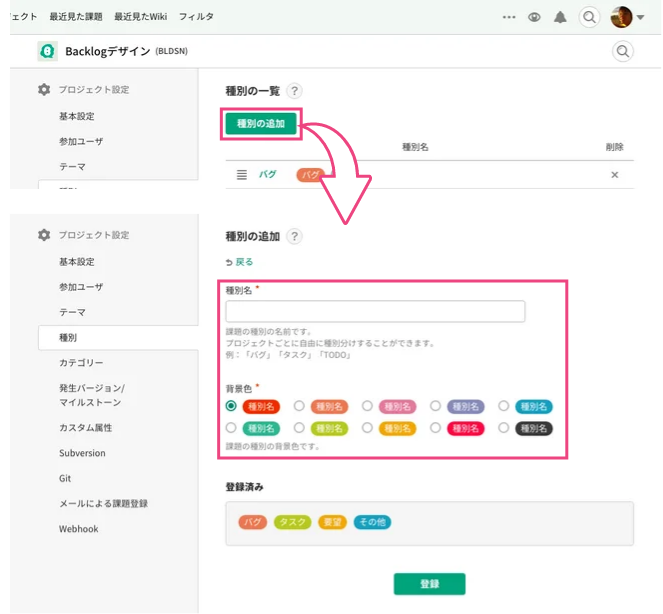Select the pink background color radio button
This screenshot has width=663, height=614.
click(367, 406)
